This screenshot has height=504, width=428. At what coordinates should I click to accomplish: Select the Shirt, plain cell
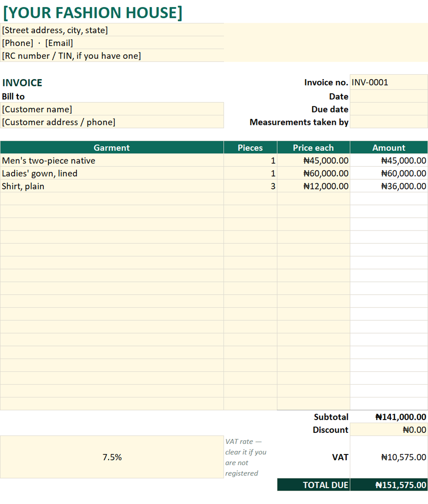click(112, 186)
